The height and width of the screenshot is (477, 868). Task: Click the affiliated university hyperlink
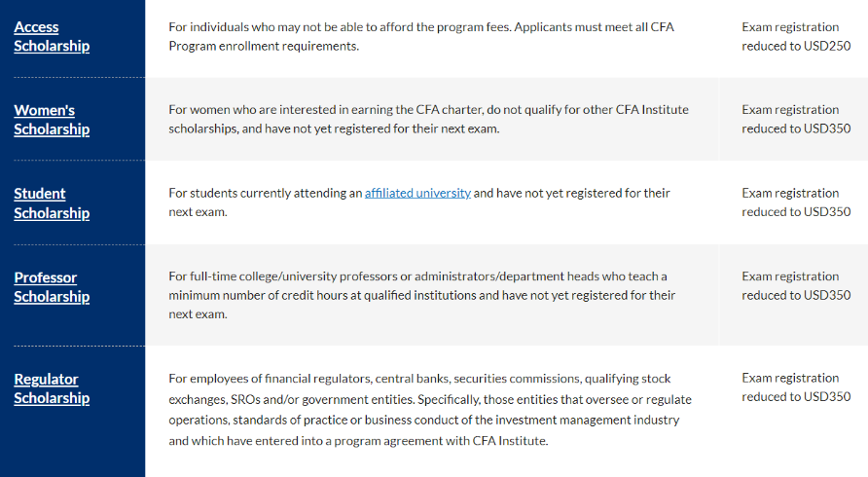[x=417, y=193]
